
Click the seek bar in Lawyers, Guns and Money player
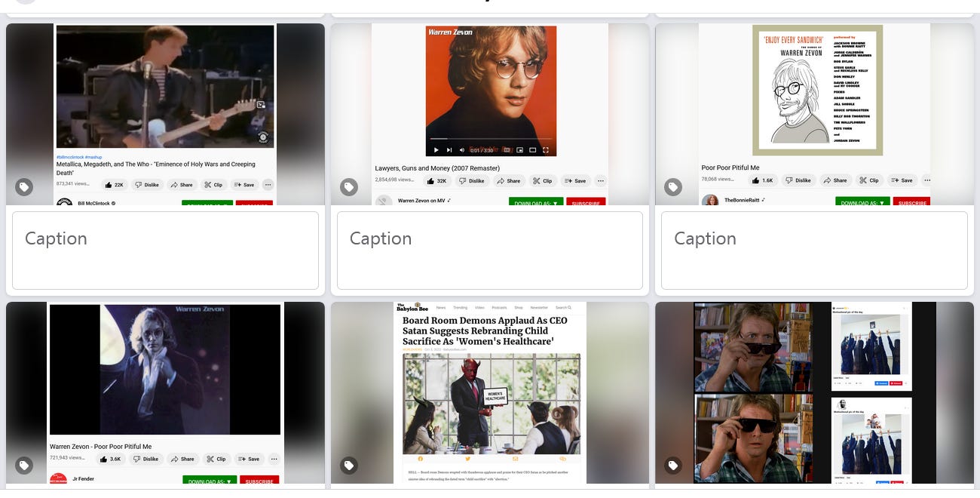[x=491, y=139]
